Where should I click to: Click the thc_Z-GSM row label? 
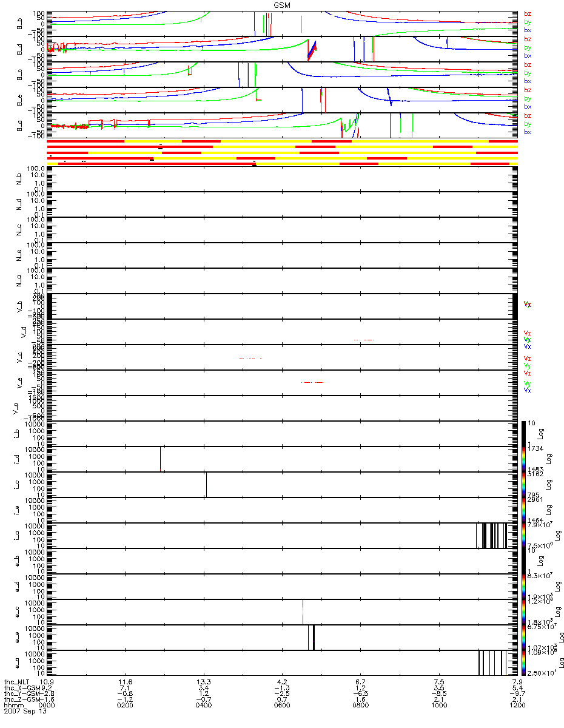tap(22, 700)
